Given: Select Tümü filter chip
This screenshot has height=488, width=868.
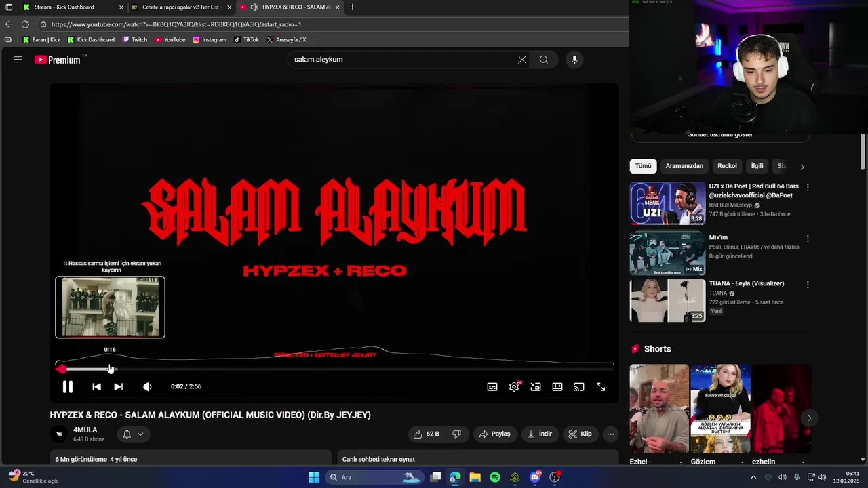Looking at the screenshot, I should point(643,166).
